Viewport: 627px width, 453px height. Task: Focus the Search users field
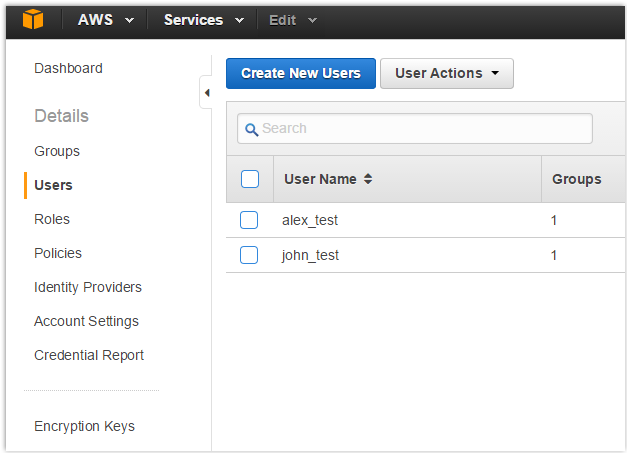(420, 129)
